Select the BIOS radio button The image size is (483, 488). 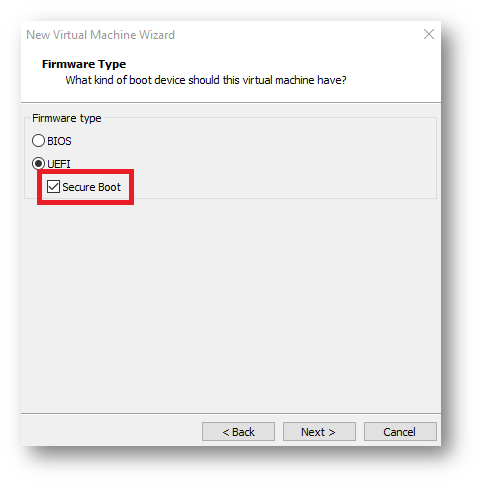tap(38, 141)
